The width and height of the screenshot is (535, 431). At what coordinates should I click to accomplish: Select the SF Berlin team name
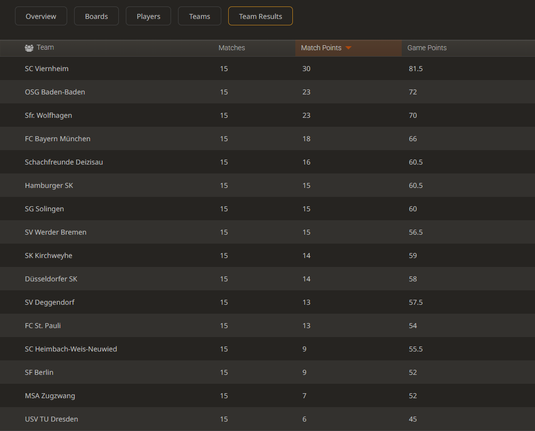click(39, 372)
